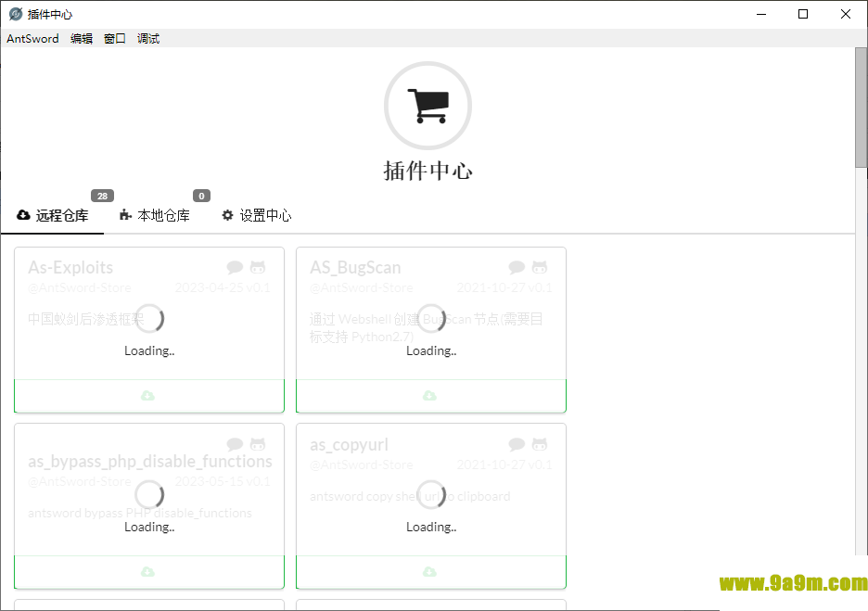Click @AntSword-Store under AS_BugScan
Viewport: 868px width, 611px height.
pyautogui.click(x=362, y=287)
